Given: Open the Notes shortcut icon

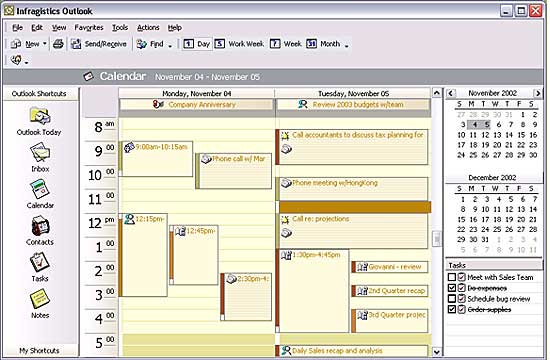Looking at the screenshot, I should coord(40,299).
